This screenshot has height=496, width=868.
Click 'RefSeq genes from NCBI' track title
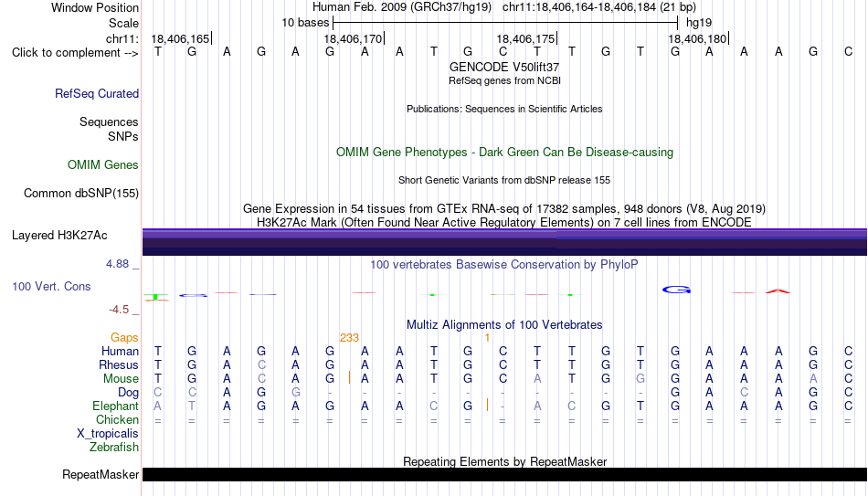(x=504, y=80)
